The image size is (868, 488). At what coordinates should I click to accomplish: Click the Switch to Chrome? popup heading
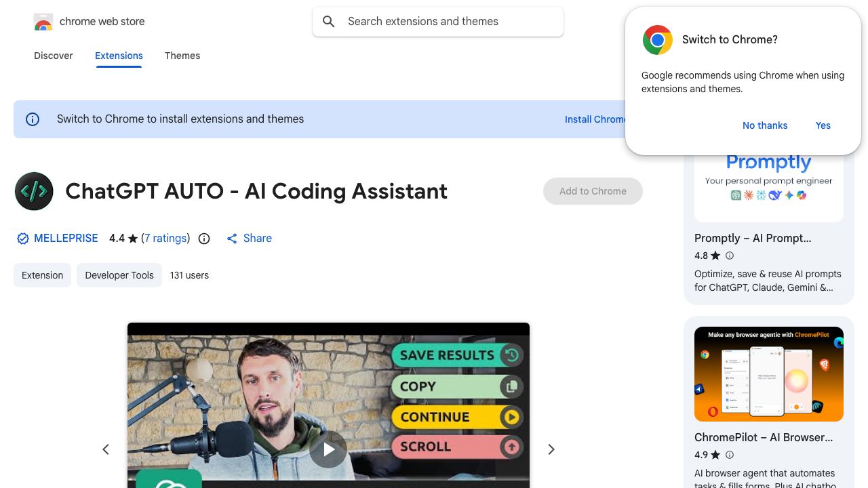pos(730,40)
